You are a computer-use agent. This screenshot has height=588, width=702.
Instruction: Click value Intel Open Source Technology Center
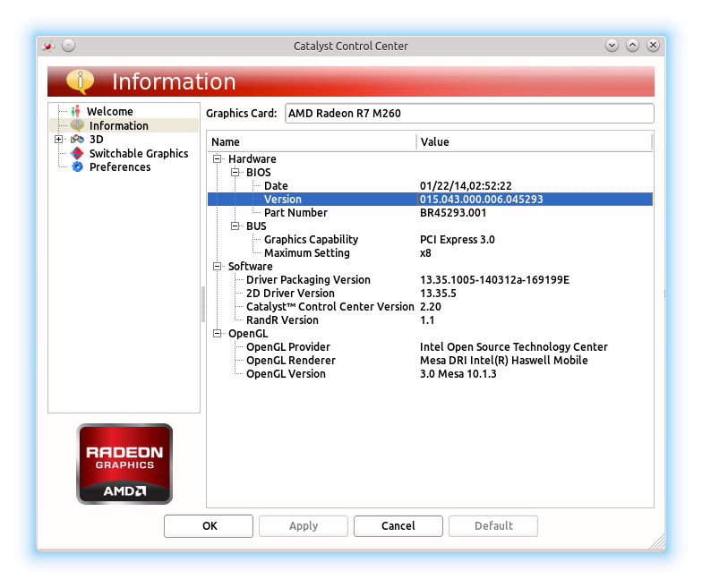coord(514,347)
